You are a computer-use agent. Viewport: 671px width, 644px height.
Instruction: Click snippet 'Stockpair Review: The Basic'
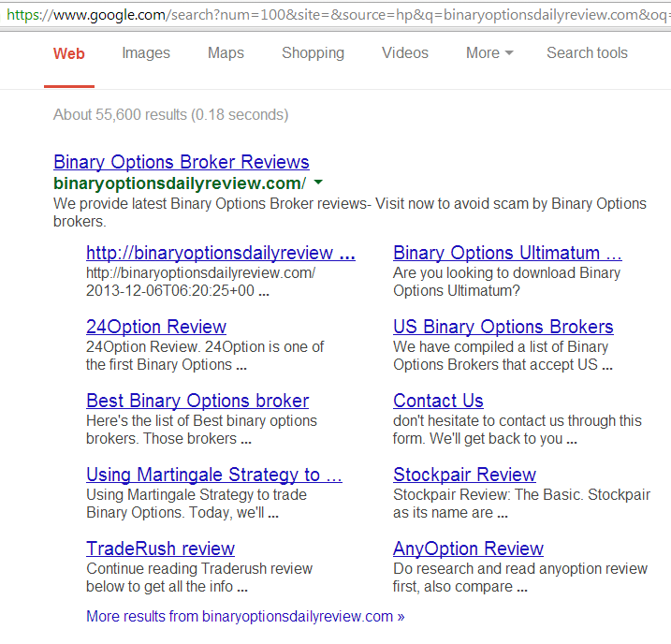click(x=521, y=504)
